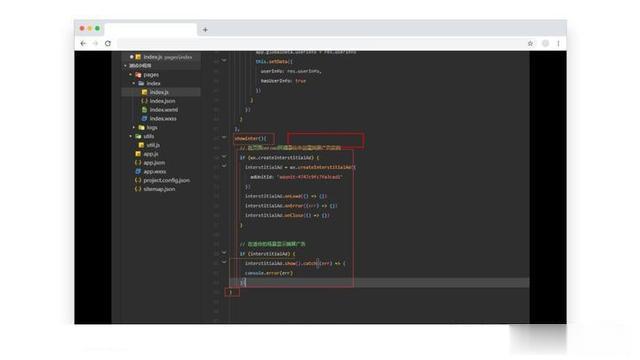
Task: Open sitemap.json file
Action: (x=155, y=189)
